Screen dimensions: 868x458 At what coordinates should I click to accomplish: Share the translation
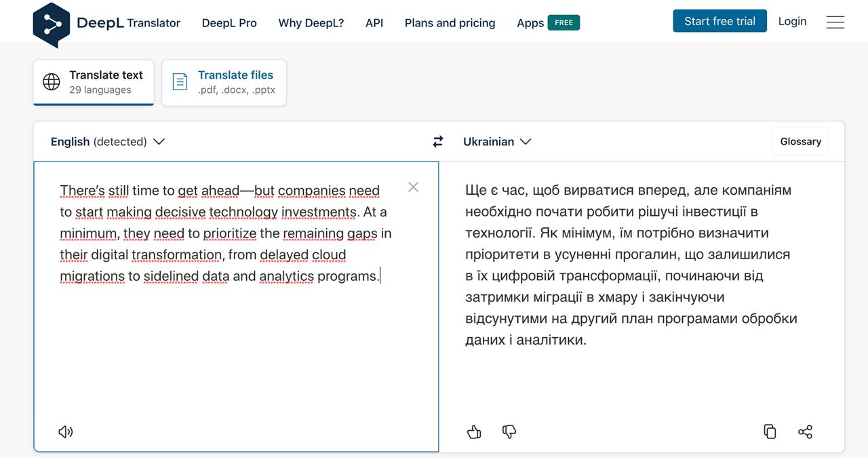pos(805,432)
